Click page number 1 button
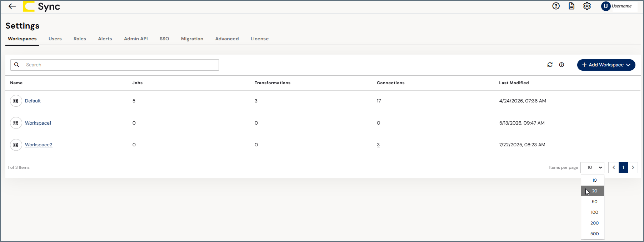 (x=623, y=167)
